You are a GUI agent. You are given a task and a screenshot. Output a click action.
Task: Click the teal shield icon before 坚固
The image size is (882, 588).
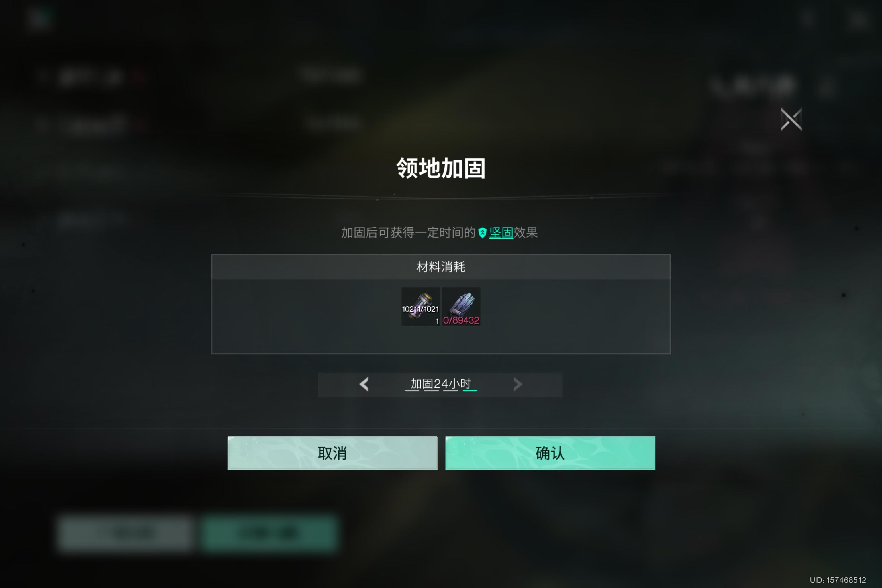482,233
